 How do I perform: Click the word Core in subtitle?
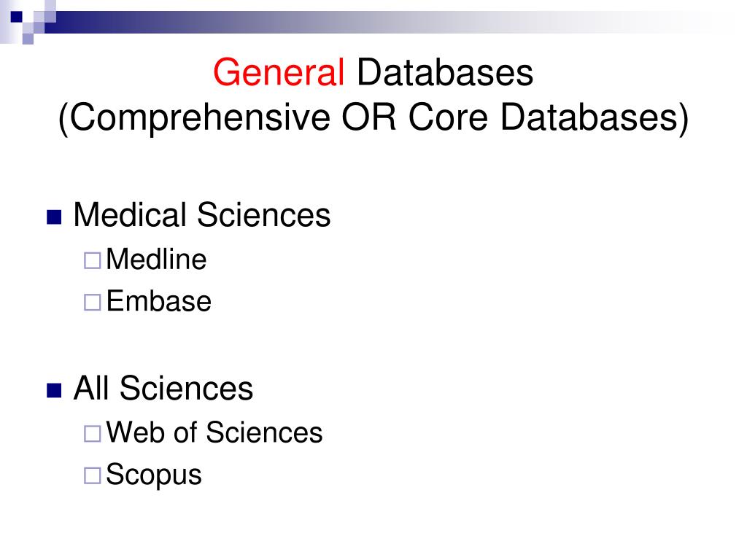[449, 117]
